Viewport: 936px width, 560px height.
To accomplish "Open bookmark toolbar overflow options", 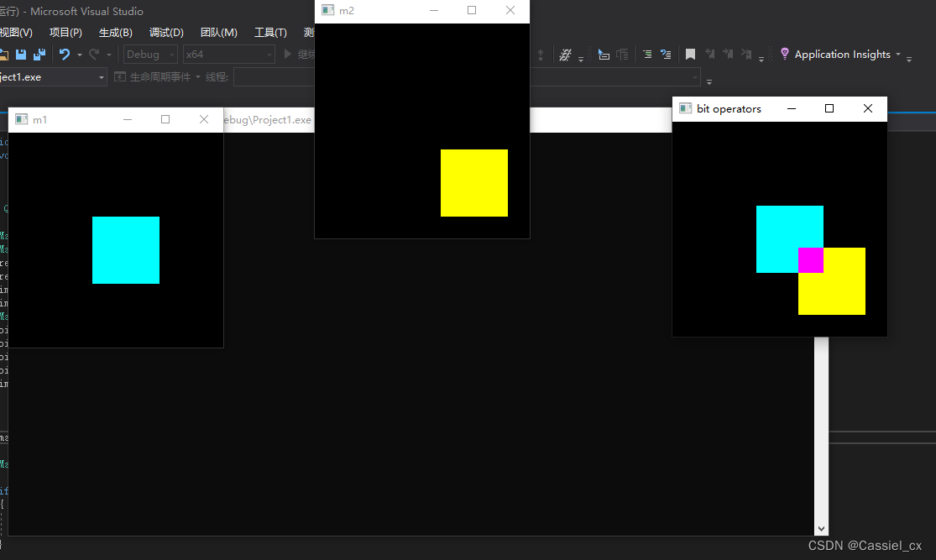I will coord(761,59).
